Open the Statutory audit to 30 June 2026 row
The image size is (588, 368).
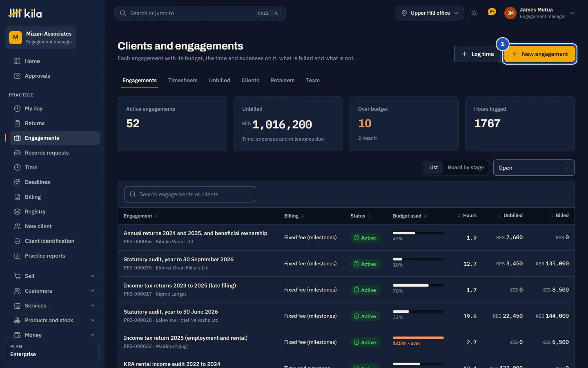pos(346,316)
